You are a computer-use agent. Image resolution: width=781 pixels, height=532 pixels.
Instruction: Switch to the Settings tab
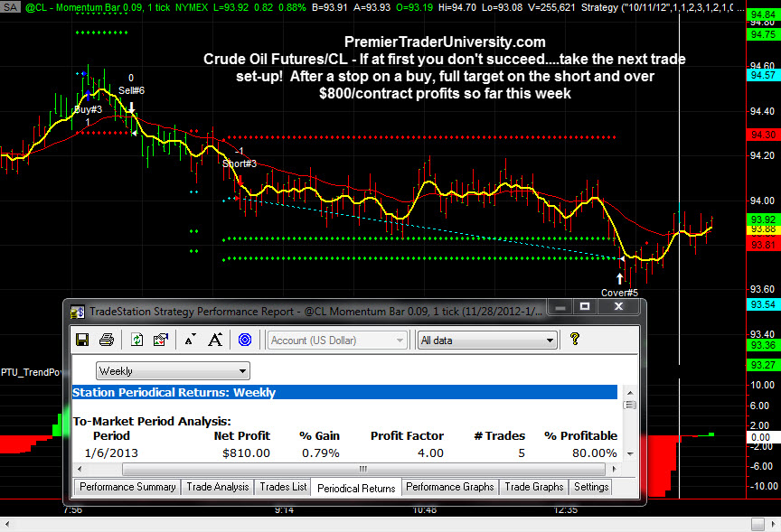[591, 487]
